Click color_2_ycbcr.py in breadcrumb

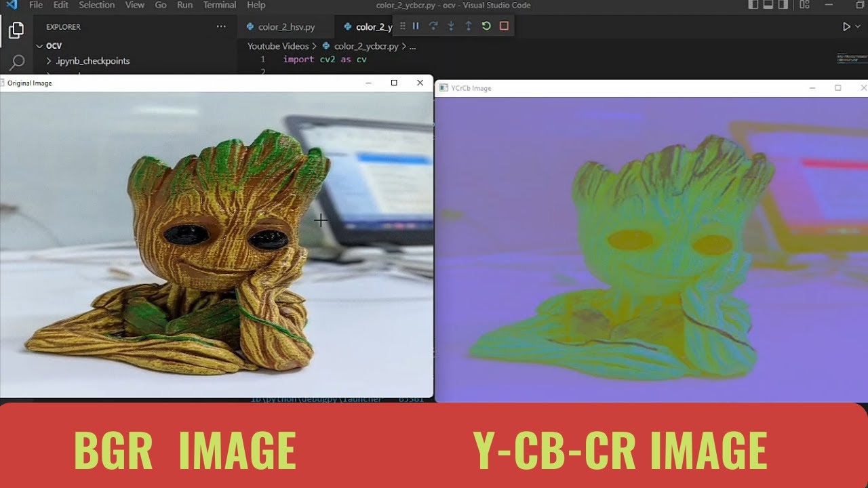click(x=366, y=46)
